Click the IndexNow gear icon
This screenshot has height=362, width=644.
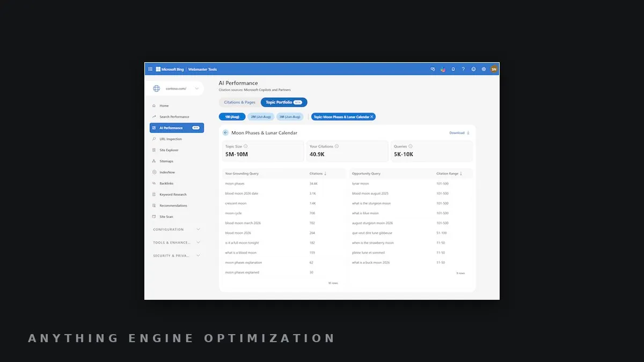pyautogui.click(x=154, y=172)
